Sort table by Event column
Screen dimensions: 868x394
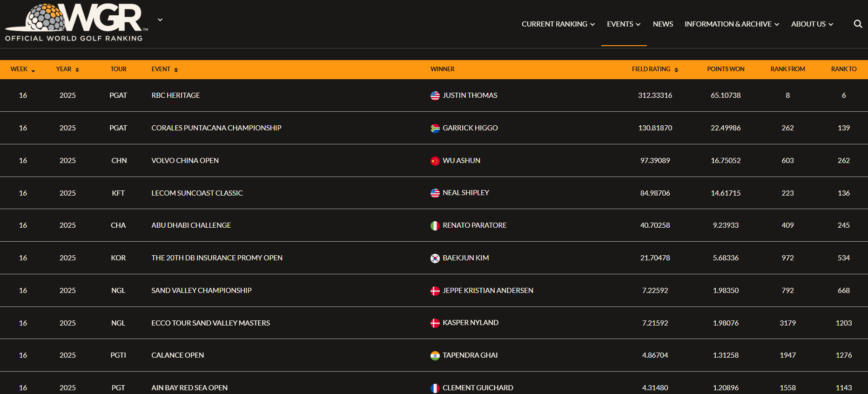[165, 69]
